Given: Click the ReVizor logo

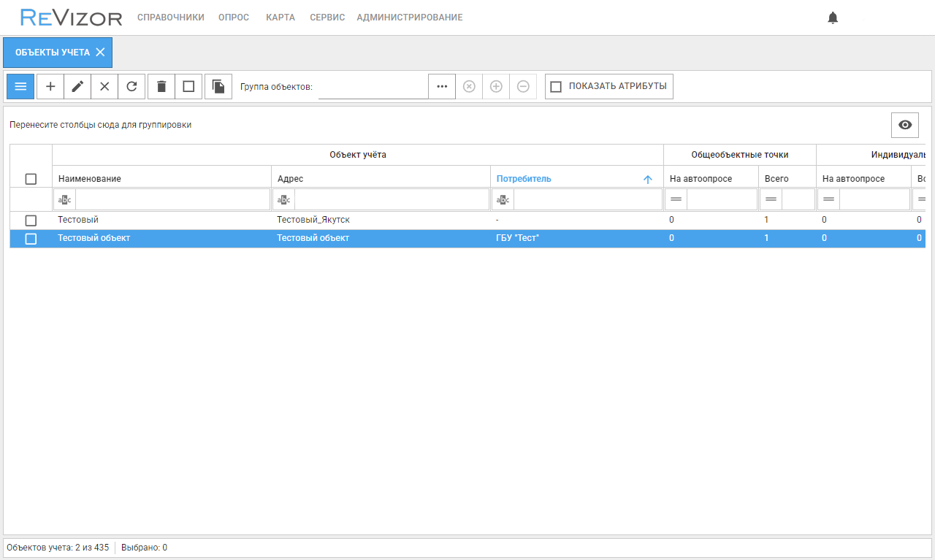Looking at the screenshot, I should [x=71, y=17].
